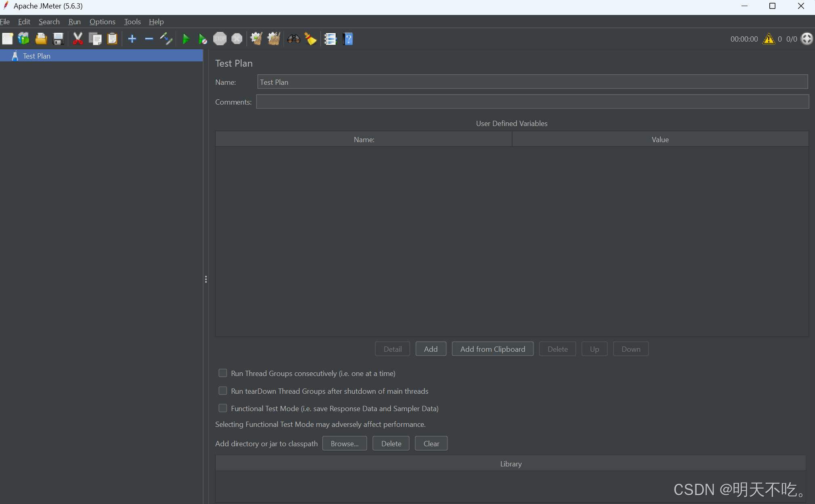Click the Up button
The image size is (815, 504).
[x=594, y=349]
